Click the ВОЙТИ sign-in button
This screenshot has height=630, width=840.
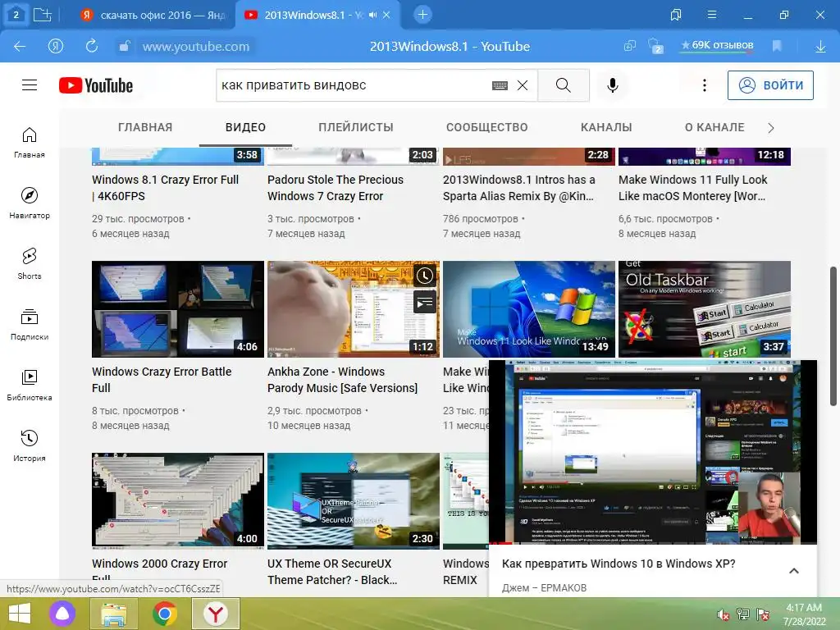pyautogui.click(x=770, y=85)
